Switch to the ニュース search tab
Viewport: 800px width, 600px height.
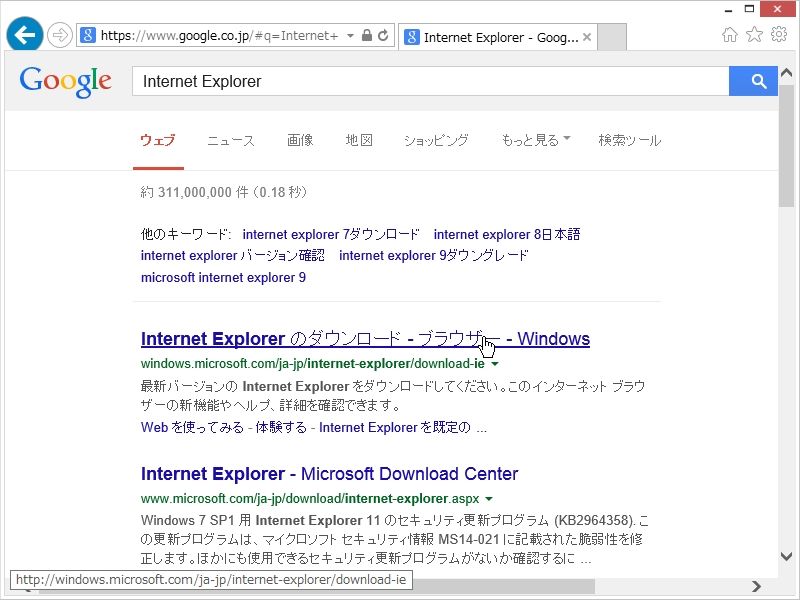click(x=231, y=140)
